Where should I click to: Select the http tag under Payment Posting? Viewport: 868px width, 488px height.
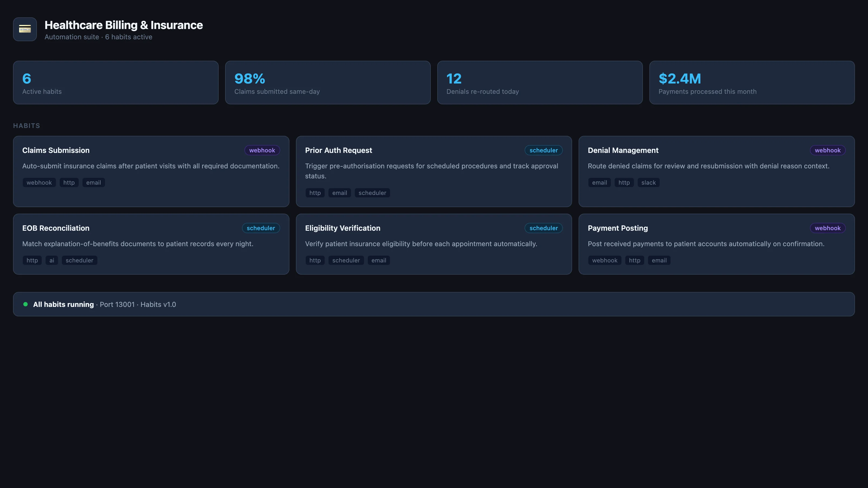pos(634,260)
